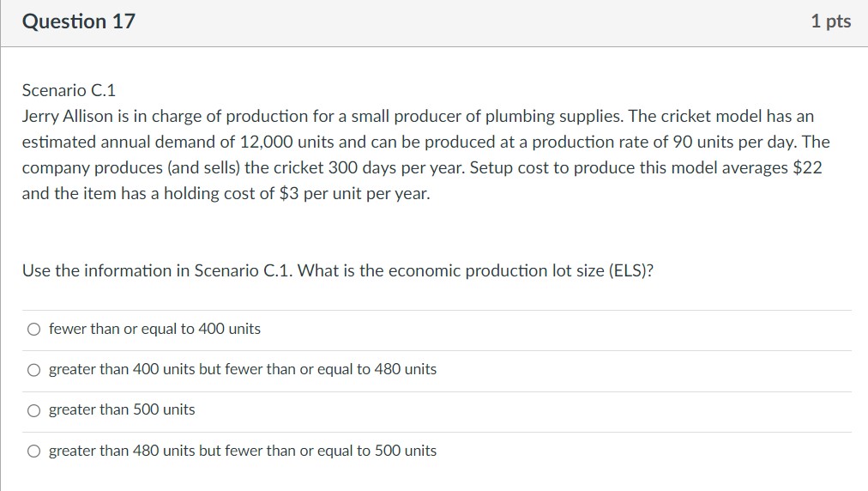Viewport: 868px width, 491px height.
Task: Click the 'Question 17' heading
Action: click(x=79, y=22)
